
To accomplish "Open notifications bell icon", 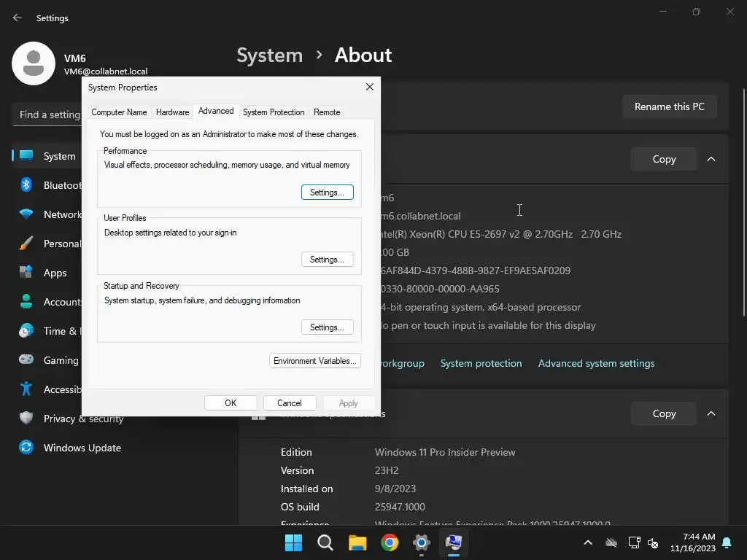I will [727, 542].
